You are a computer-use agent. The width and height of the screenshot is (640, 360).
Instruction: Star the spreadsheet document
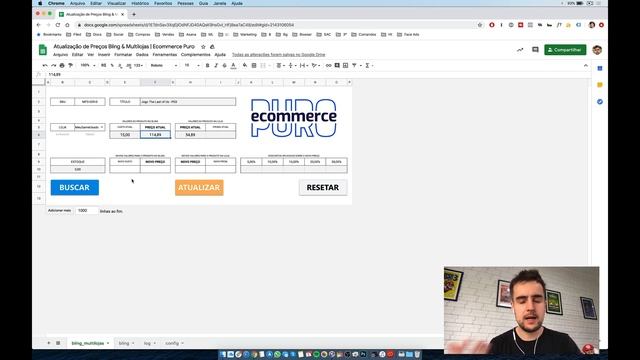click(x=203, y=47)
